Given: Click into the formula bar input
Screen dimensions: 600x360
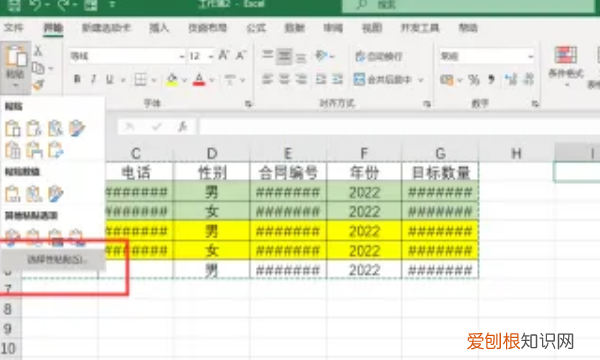Looking at the screenshot, I should [399, 127].
